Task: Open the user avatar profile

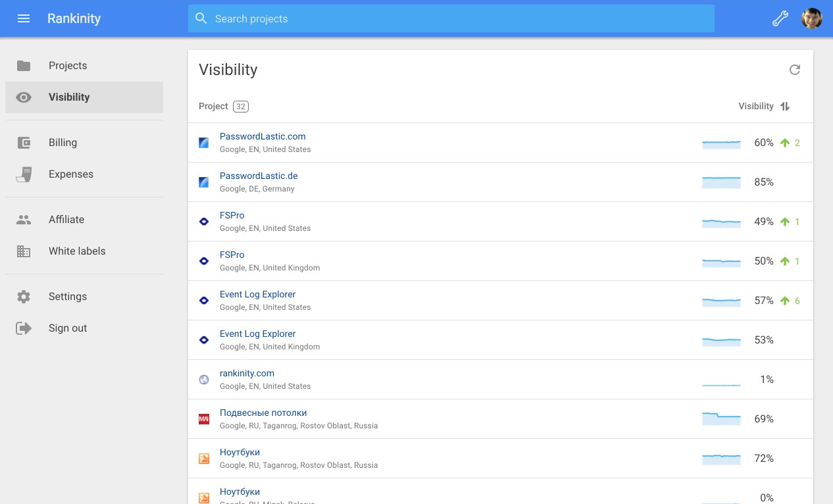Action: coord(812,18)
